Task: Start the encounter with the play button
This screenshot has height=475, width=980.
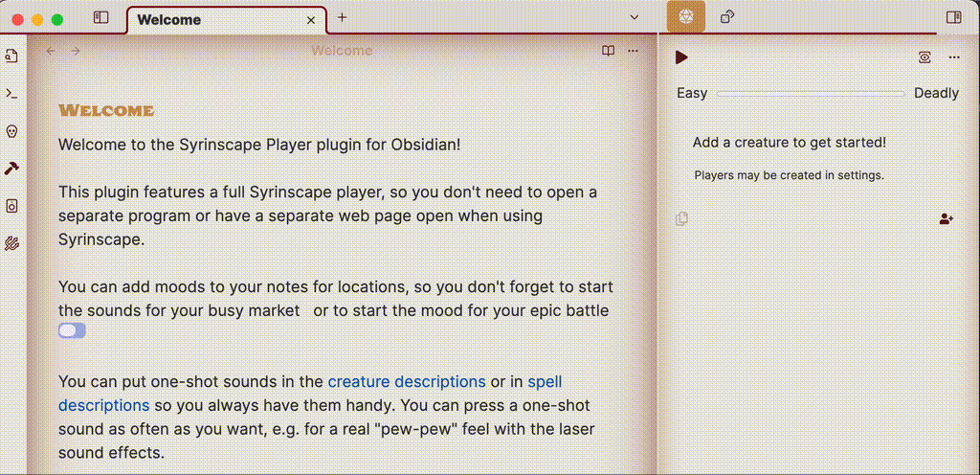Action: pyautogui.click(x=681, y=57)
